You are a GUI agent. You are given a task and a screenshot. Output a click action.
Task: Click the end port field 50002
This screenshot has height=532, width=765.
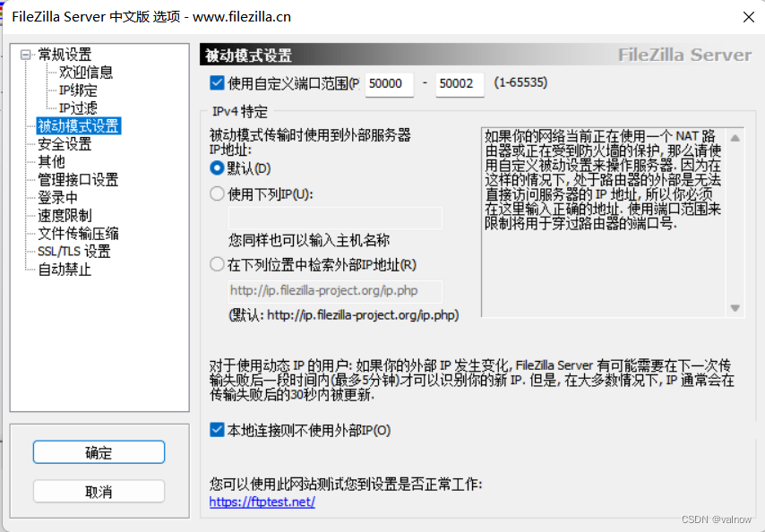click(460, 84)
